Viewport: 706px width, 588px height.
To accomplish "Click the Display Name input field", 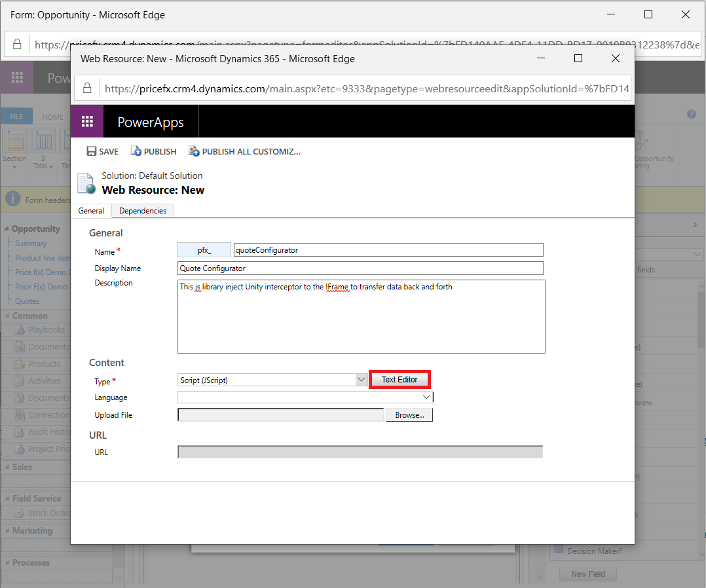I will pos(360,268).
